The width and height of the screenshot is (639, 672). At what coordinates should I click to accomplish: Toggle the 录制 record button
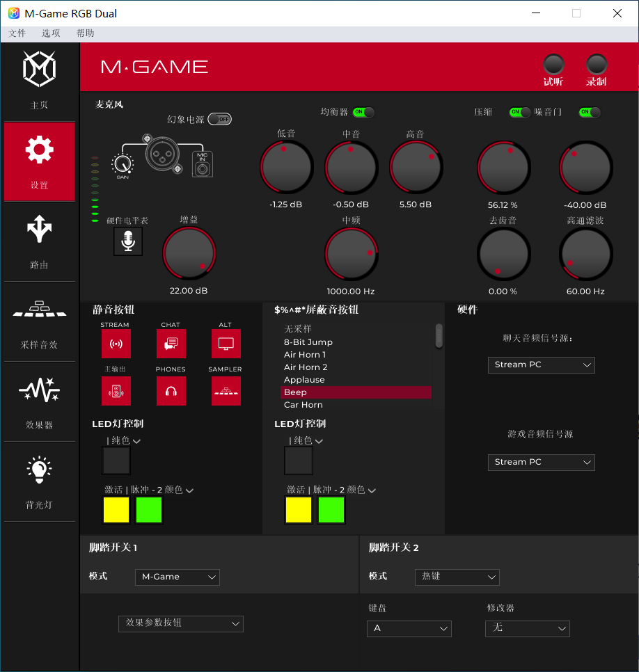click(596, 65)
